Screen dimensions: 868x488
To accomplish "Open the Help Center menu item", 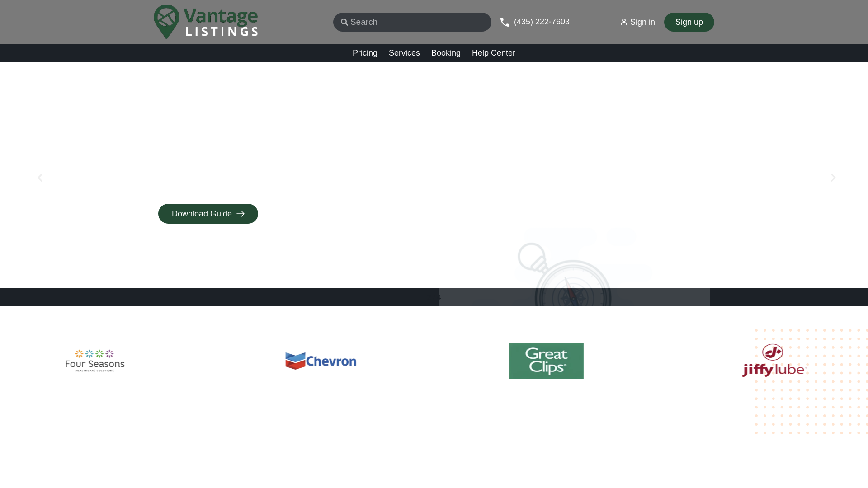I will 494,53.
